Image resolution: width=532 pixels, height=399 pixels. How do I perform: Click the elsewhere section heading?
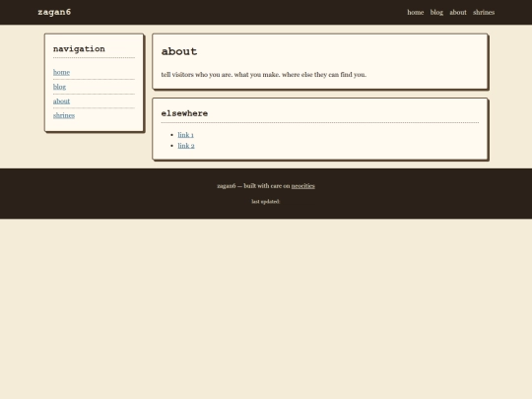[184, 113]
